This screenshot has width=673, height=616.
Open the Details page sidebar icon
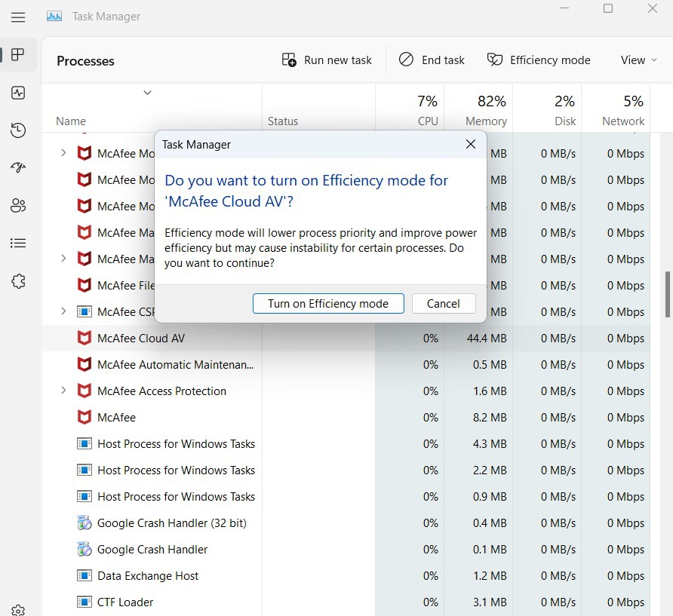coord(18,244)
